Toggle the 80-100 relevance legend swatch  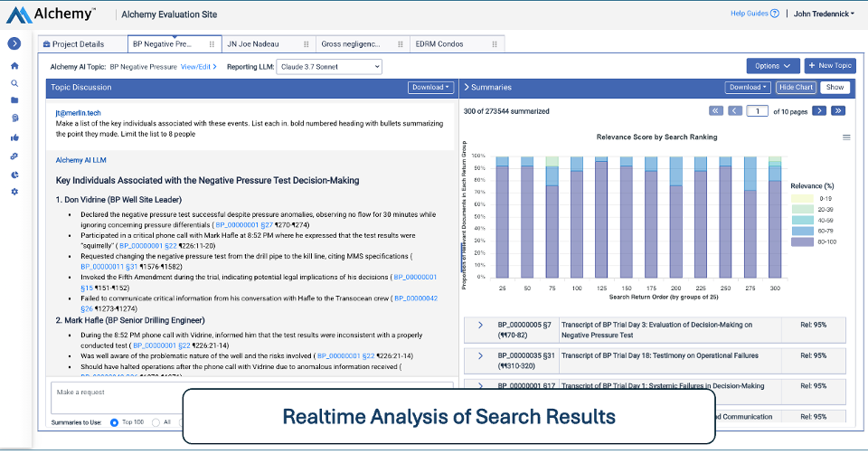tap(802, 242)
